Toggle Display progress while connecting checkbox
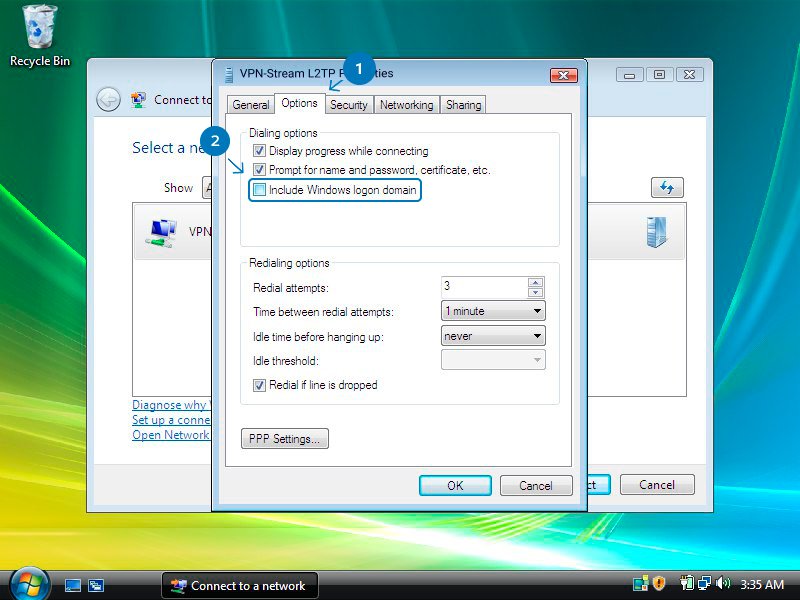The image size is (800, 600). 259,151
